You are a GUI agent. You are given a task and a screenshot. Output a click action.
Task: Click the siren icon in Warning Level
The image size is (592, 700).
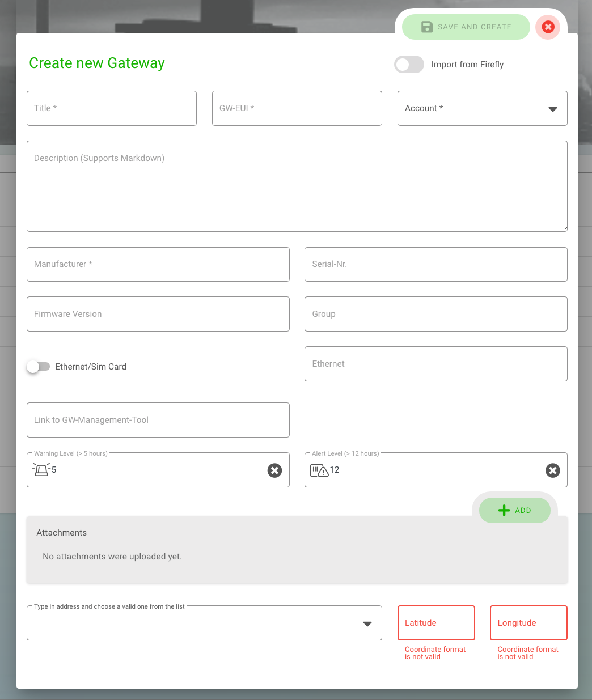41,469
